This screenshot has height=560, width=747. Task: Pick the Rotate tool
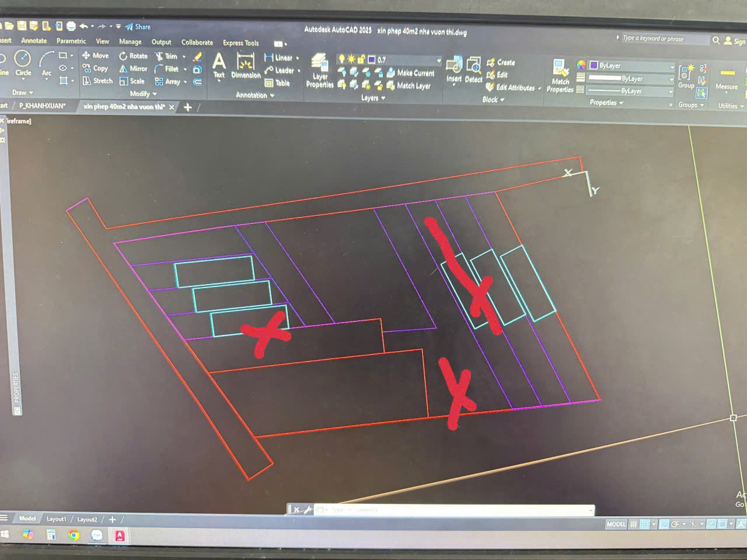(133, 56)
